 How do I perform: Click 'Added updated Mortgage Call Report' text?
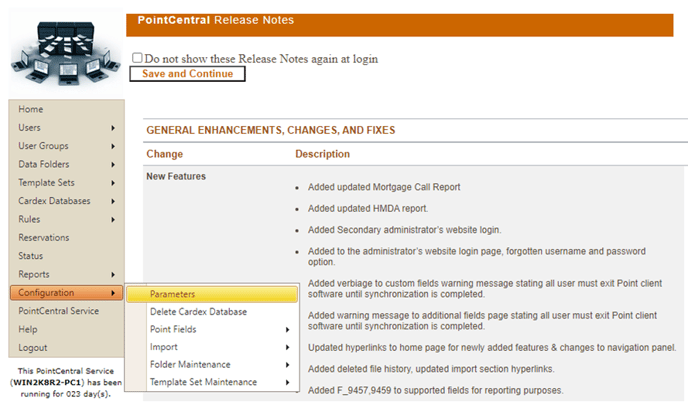384,187
